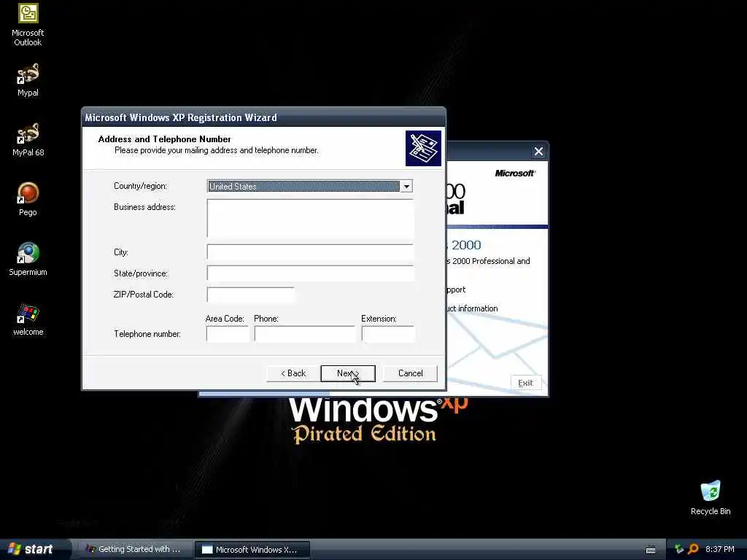Go back with the Back button

[x=293, y=373]
